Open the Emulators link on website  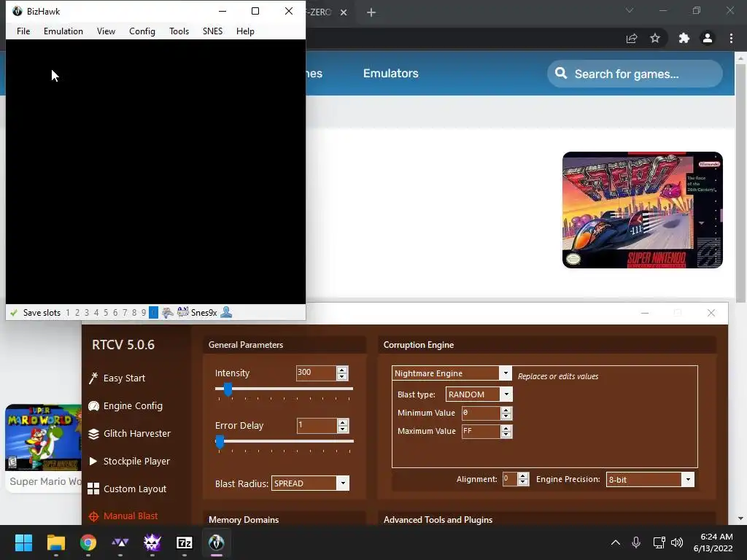pyautogui.click(x=391, y=74)
